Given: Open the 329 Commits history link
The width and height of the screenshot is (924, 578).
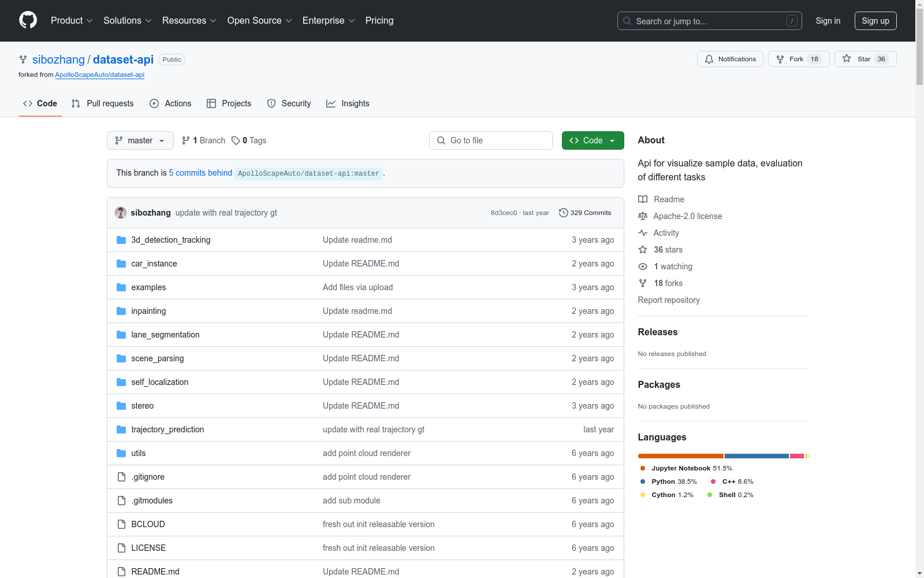Looking at the screenshot, I should 585,213.
